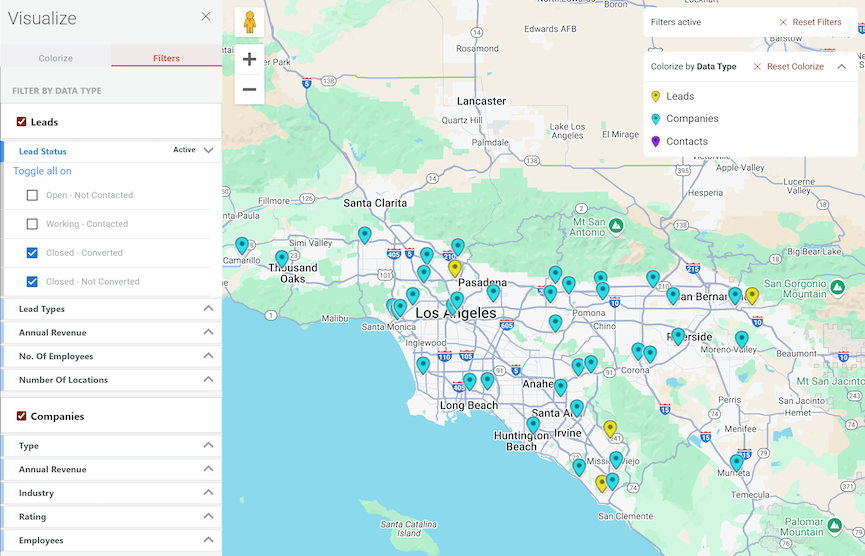865x556 pixels.
Task: Click yellow lead pin near San Gorgonio Mountain
Action: point(752,295)
